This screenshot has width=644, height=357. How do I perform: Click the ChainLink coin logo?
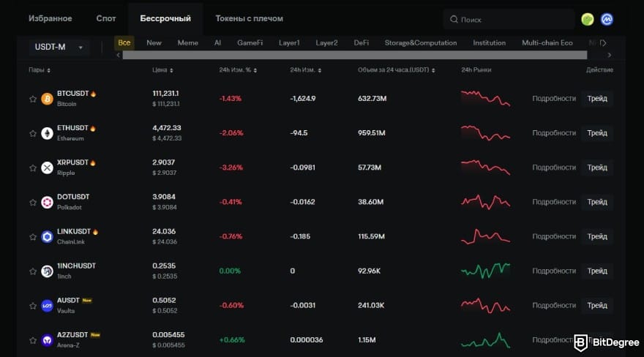coord(48,237)
